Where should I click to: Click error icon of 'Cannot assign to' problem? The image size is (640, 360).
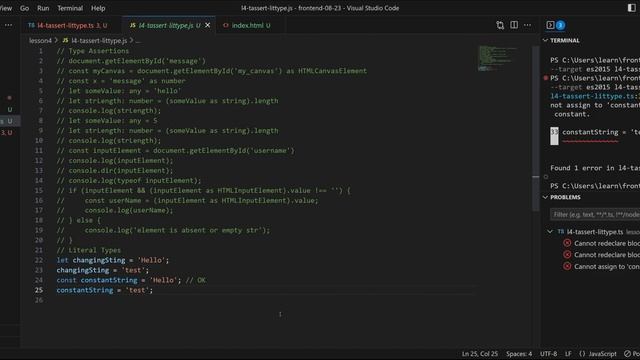pyautogui.click(x=567, y=266)
